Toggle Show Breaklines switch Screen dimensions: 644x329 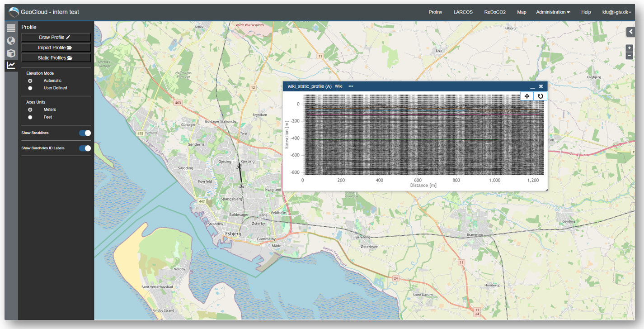[x=85, y=133]
